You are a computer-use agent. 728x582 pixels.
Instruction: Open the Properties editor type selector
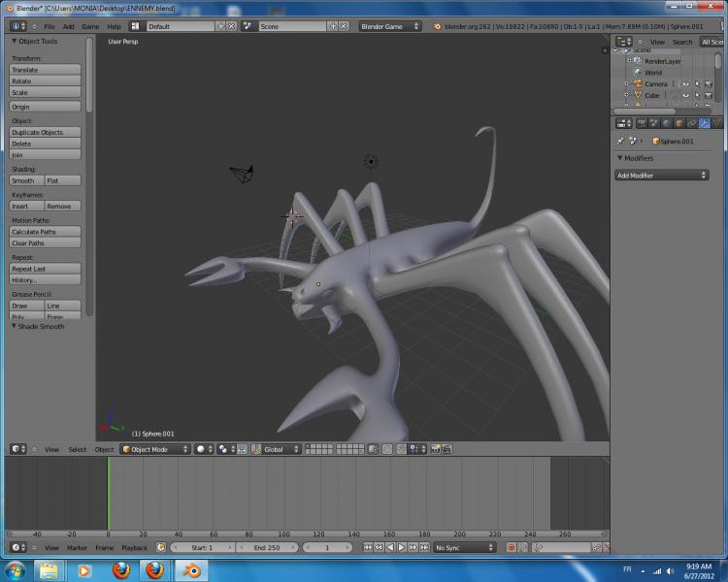[624, 123]
